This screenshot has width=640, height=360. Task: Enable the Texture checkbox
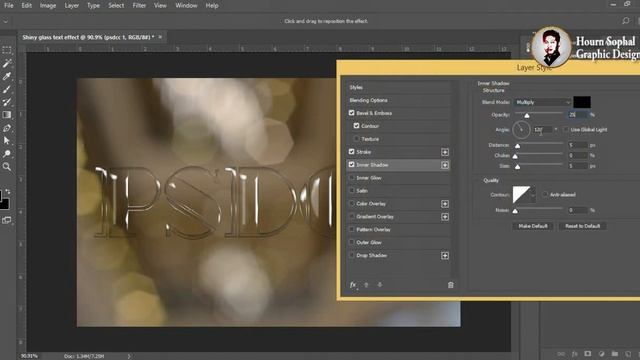pyautogui.click(x=356, y=139)
